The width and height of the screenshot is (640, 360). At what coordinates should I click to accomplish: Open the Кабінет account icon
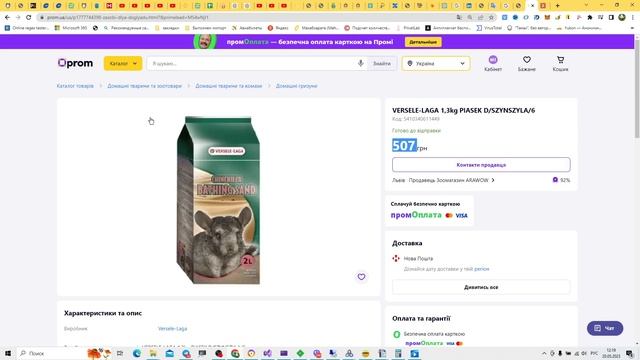[493, 63]
